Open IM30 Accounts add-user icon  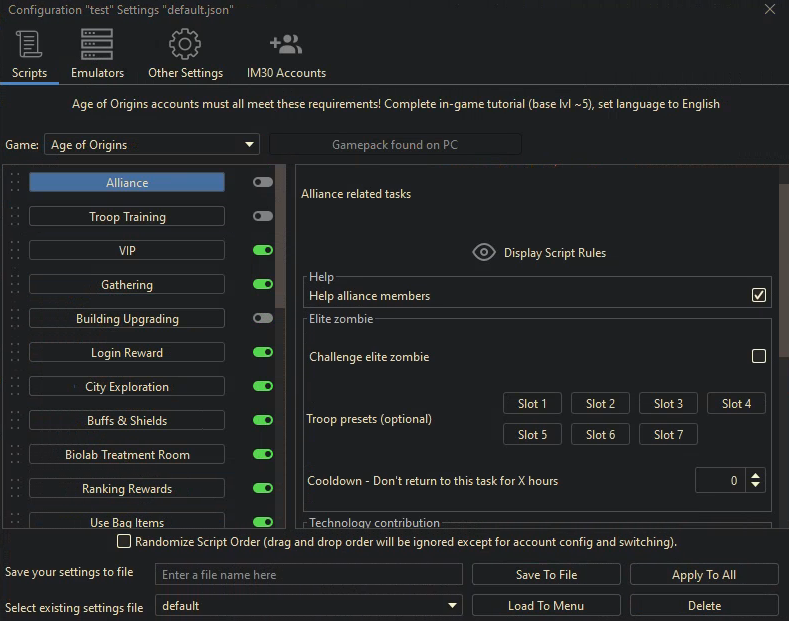(286, 45)
